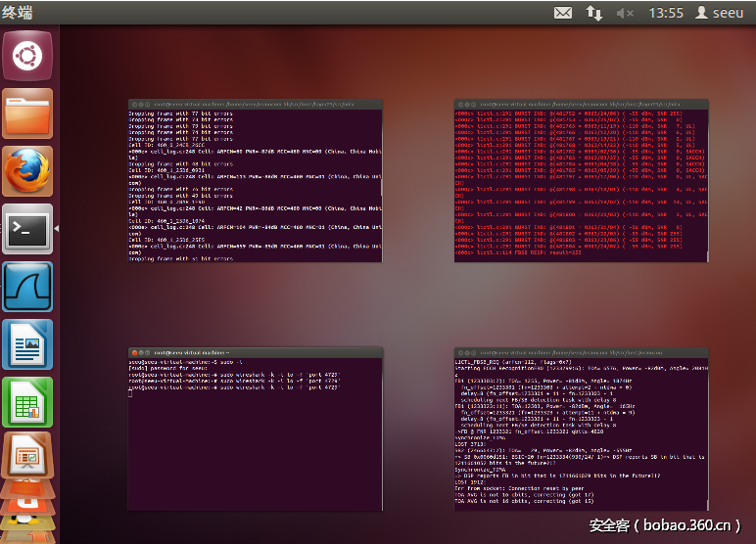Image resolution: width=756 pixels, height=544 pixels.
Task: Select terminal window showing Dropping frame errors
Action: pos(255,180)
